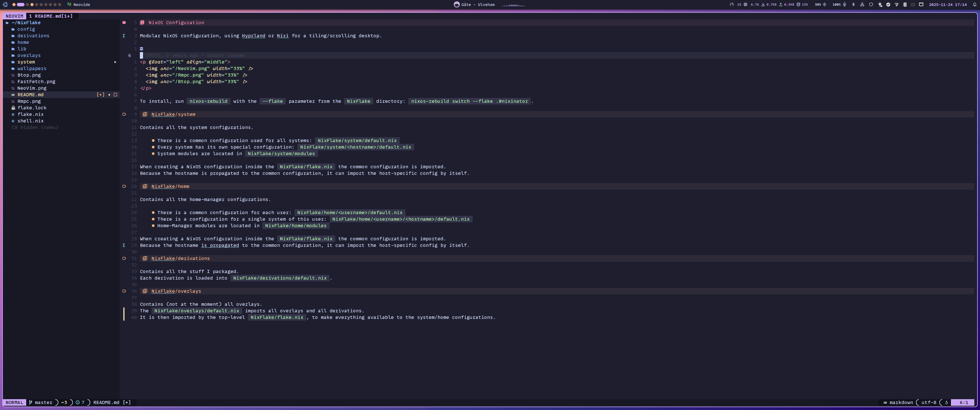Click the snowflake icon beside flake.nix
980x410 pixels.
(x=13, y=114)
